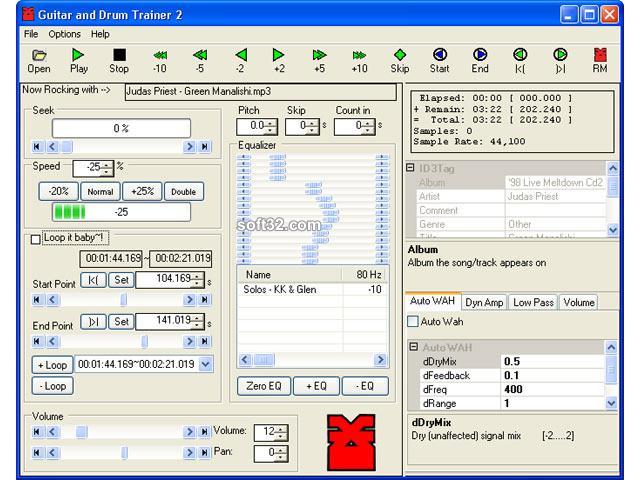Adjust the Pitch spinner arrows
640x480 pixels.
(270, 126)
